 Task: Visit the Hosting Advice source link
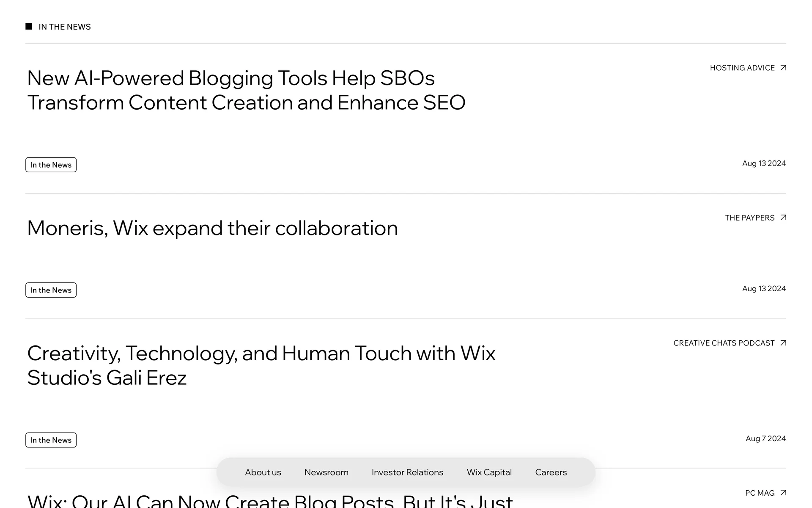(x=742, y=68)
